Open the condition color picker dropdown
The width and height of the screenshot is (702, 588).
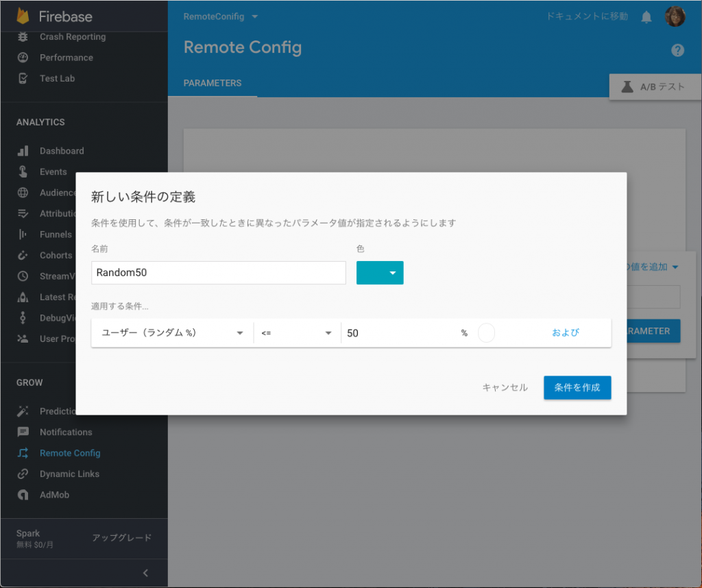point(380,273)
